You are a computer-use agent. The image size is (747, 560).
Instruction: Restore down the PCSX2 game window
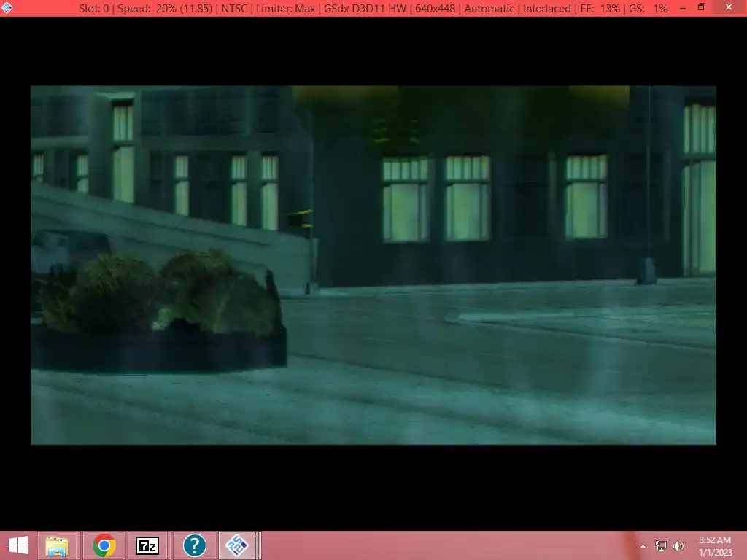click(702, 7)
